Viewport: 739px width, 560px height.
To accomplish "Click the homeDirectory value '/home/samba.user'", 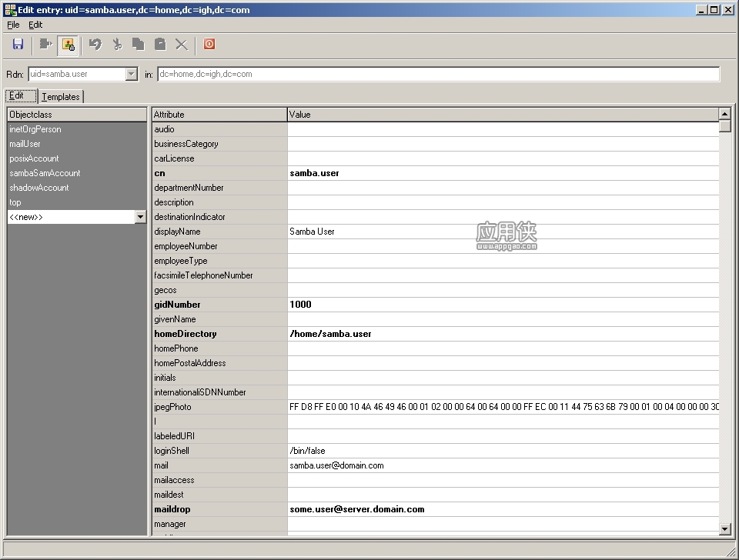I will (330, 333).
